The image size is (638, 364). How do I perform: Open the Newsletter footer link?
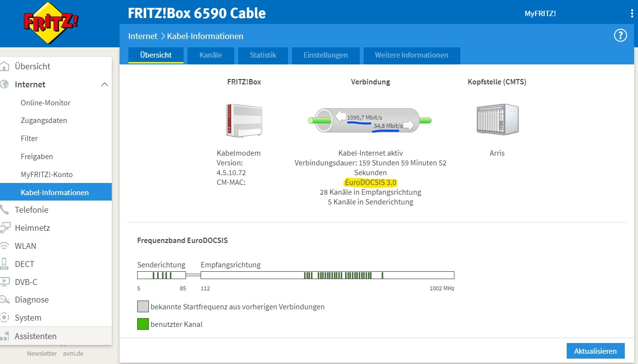(x=41, y=353)
